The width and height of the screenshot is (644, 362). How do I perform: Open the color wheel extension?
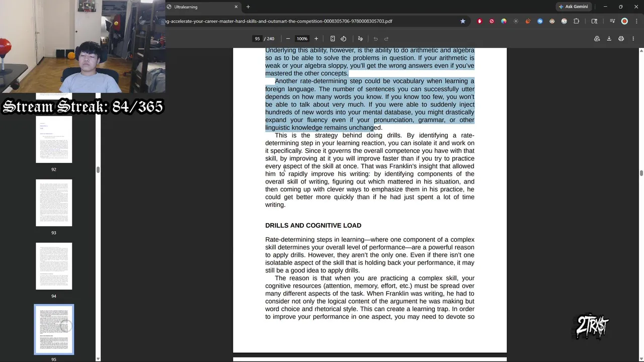pyautogui.click(x=504, y=21)
